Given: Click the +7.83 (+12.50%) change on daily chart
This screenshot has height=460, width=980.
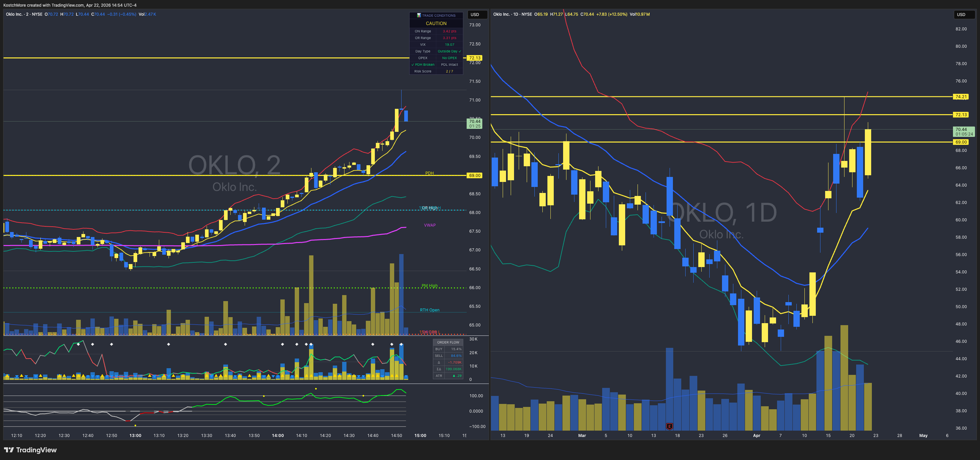Looking at the screenshot, I should point(612,14).
